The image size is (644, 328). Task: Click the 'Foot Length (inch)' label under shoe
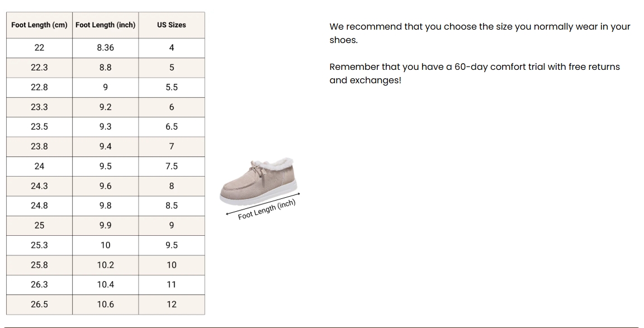pos(267,210)
